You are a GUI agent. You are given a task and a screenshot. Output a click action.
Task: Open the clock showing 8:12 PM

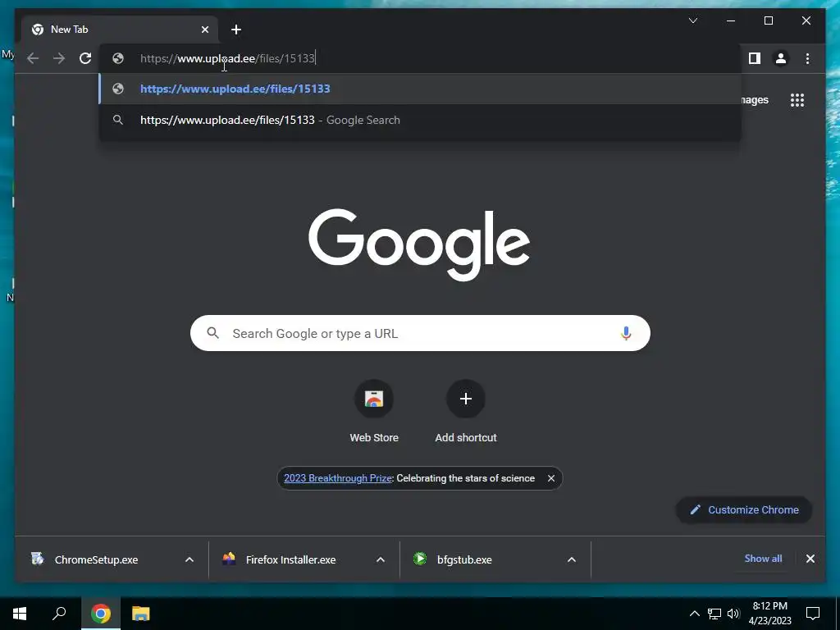point(769,614)
